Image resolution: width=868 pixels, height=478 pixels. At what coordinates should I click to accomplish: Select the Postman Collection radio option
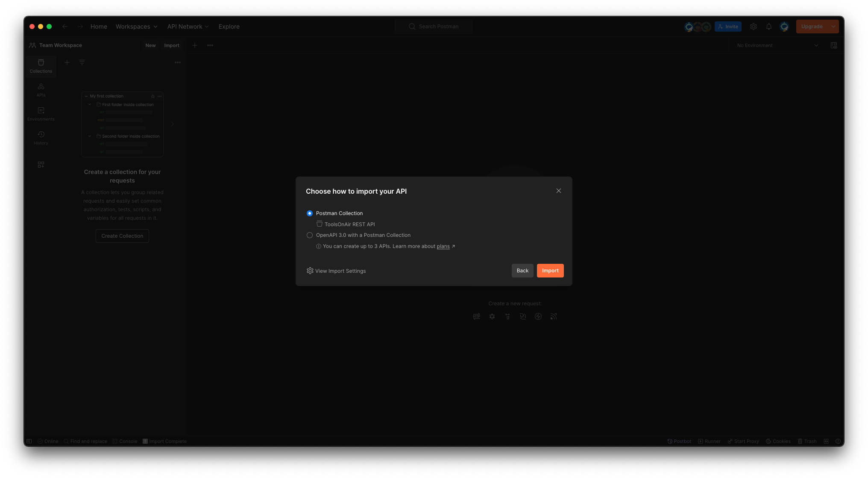310,213
